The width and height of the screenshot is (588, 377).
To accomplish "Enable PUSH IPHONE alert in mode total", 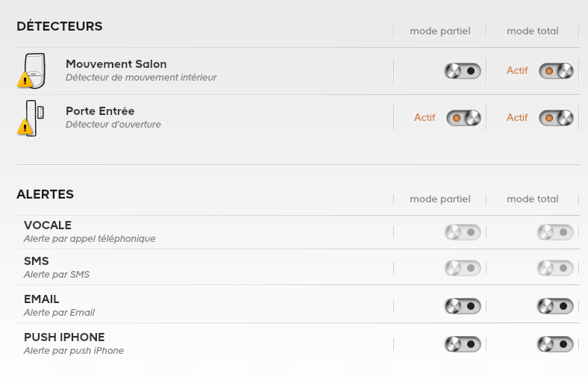I will coord(556,344).
